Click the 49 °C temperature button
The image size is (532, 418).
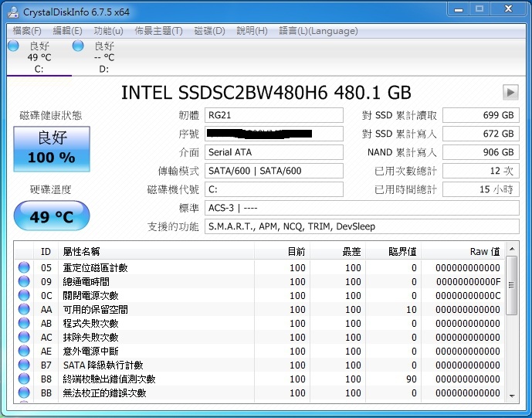(x=52, y=216)
